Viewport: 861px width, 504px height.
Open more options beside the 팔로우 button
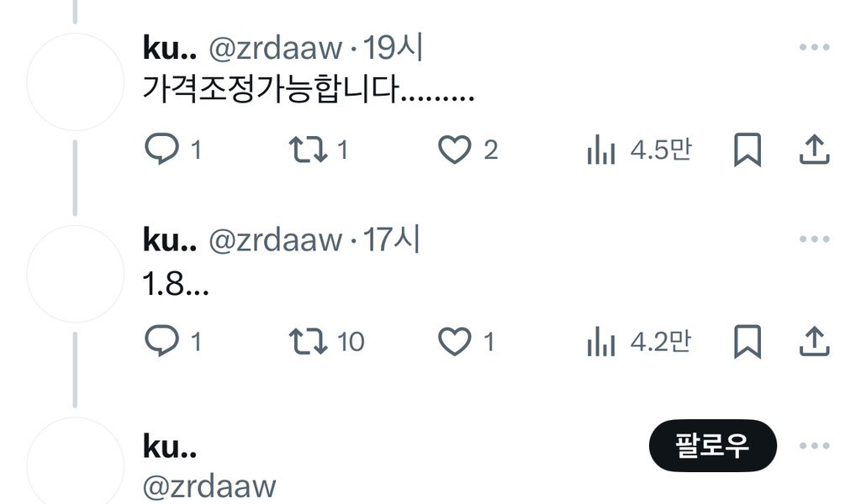tap(814, 445)
